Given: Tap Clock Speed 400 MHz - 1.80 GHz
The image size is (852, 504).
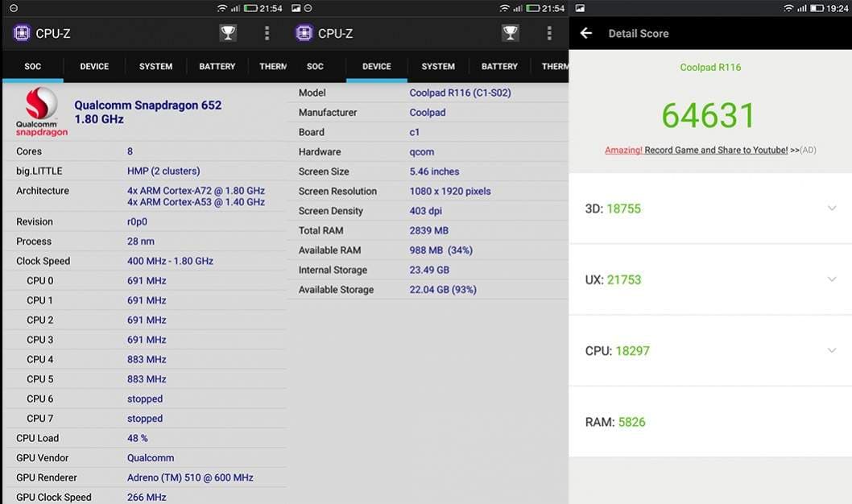Looking at the screenshot, I should pyautogui.click(x=170, y=261).
